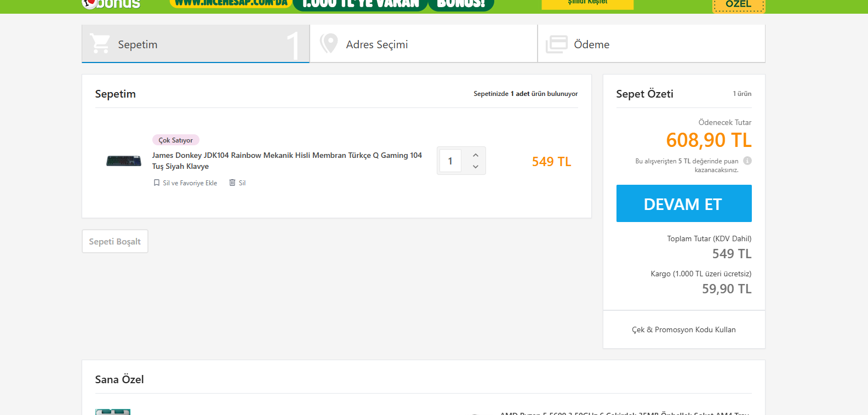This screenshot has width=868, height=415.
Task: Decrease quantity with the down arrow
Action: coord(476,167)
